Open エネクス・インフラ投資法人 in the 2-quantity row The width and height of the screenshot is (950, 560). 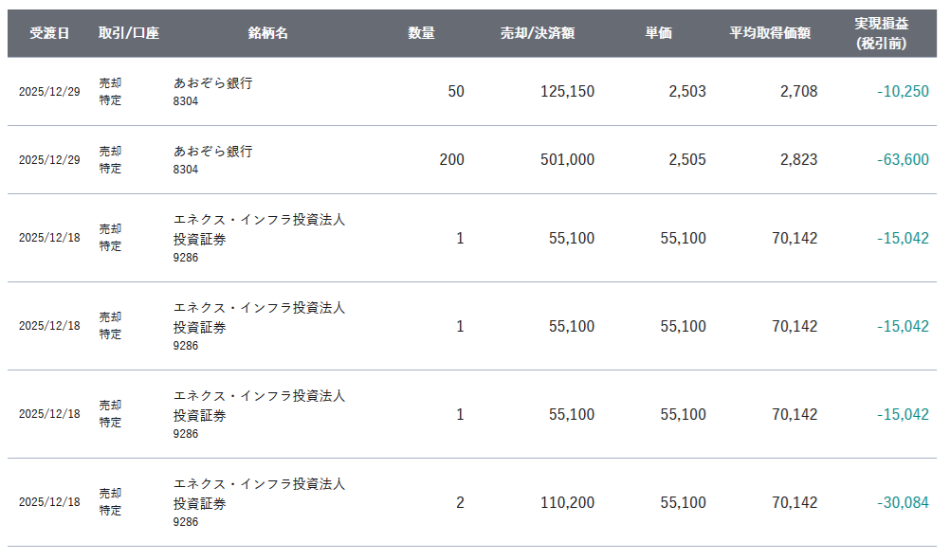click(259, 484)
